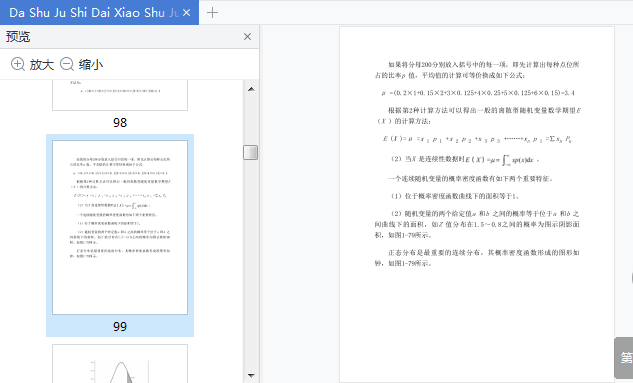Select the page 99 thumbnail
This screenshot has height=383, width=633.
pos(120,227)
